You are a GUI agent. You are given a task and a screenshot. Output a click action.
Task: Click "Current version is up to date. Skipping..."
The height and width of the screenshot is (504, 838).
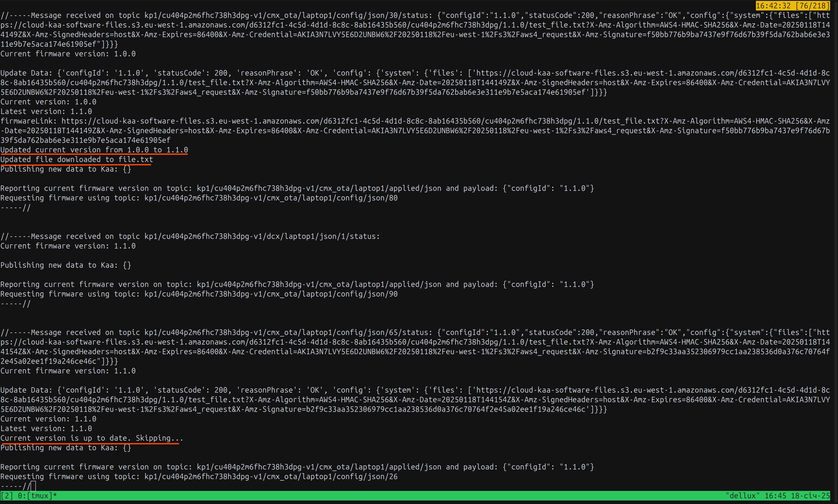coord(92,438)
